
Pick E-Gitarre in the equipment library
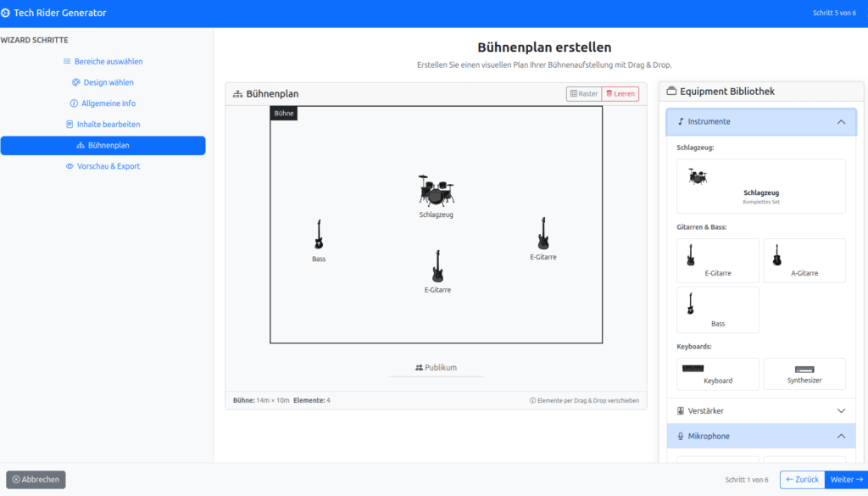718,260
